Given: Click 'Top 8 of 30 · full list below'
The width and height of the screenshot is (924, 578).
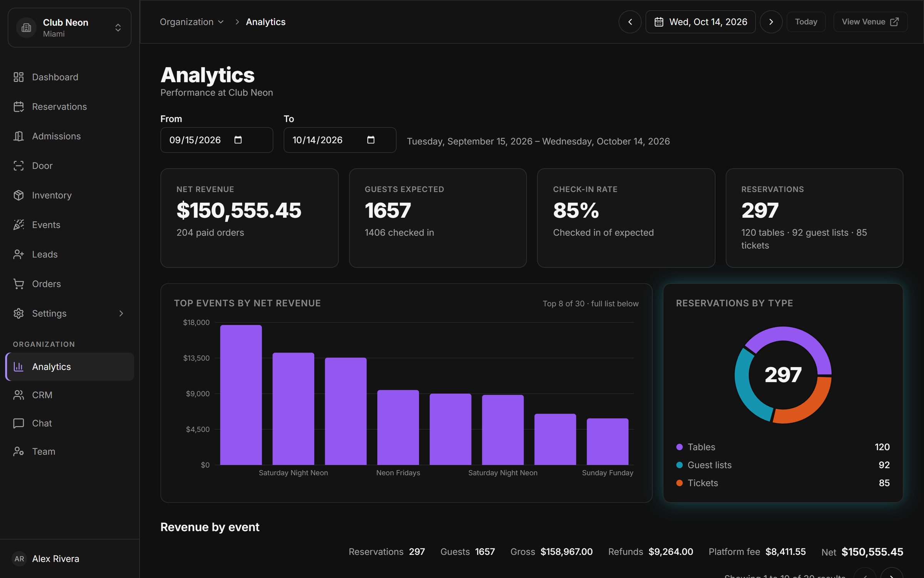Looking at the screenshot, I should click(x=591, y=304).
